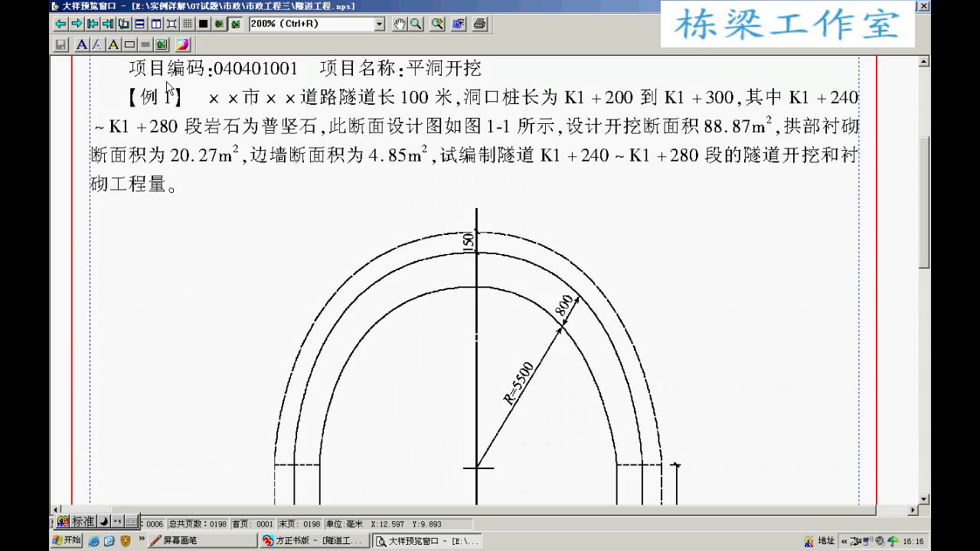Select the magnifier zoom tool
Image resolution: width=980 pixels, height=551 pixels.
coord(416,24)
